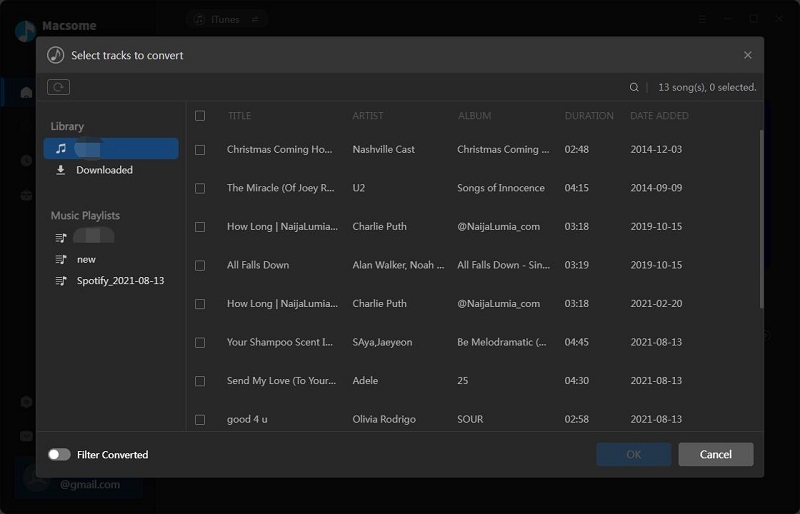This screenshot has width=800, height=514.
Task: Toggle the Filter Converted switch
Action: click(59, 454)
